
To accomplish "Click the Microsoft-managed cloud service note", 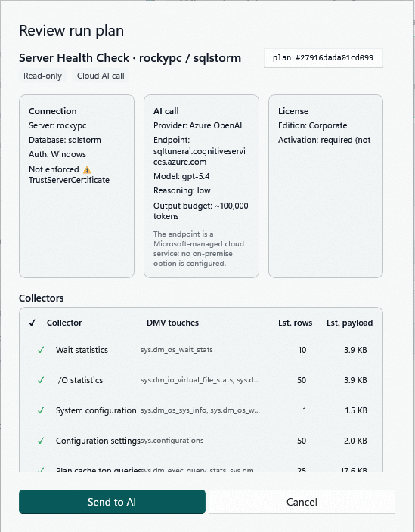I will click(199, 249).
